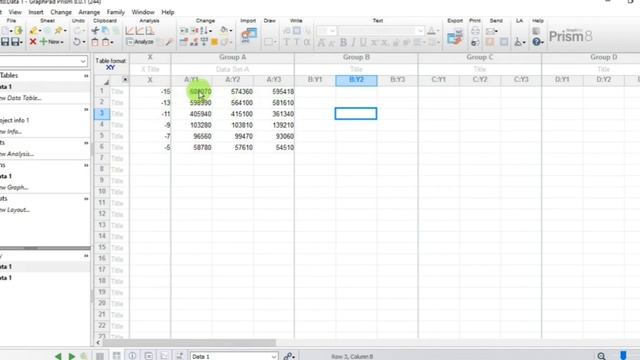The height and width of the screenshot is (360, 640).
Task: Open the View menu
Action: 15,12
